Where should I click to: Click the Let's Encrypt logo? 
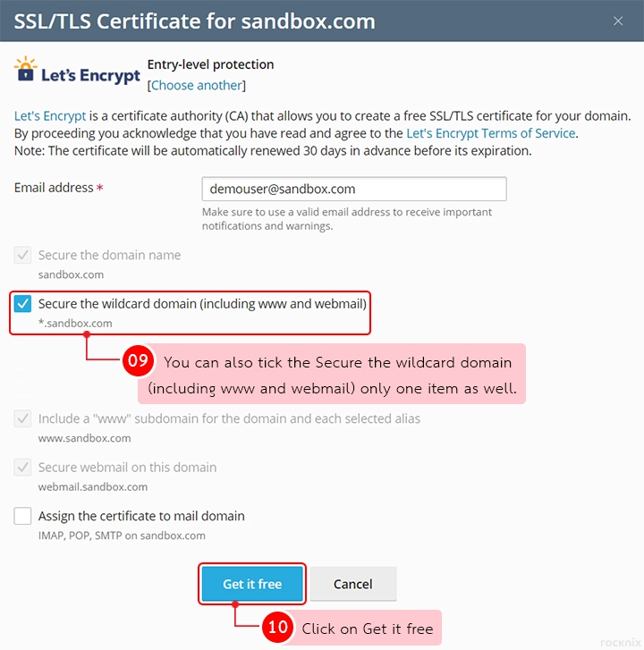pos(78,71)
